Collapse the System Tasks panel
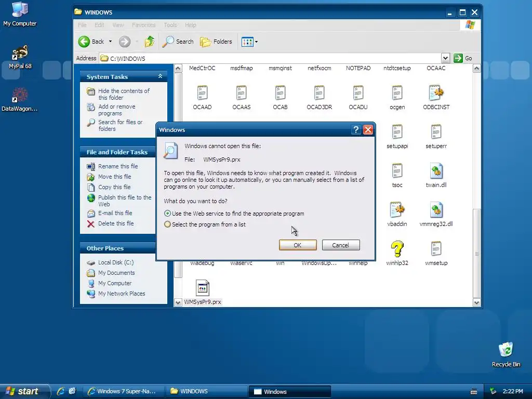532x399 pixels. click(160, 76)
